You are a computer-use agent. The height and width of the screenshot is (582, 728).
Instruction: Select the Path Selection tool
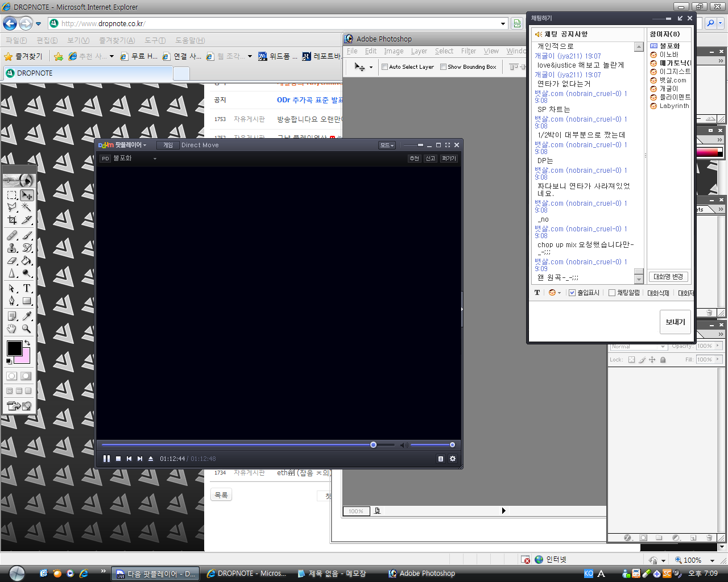pyautogui.click(x=12, y=288)
